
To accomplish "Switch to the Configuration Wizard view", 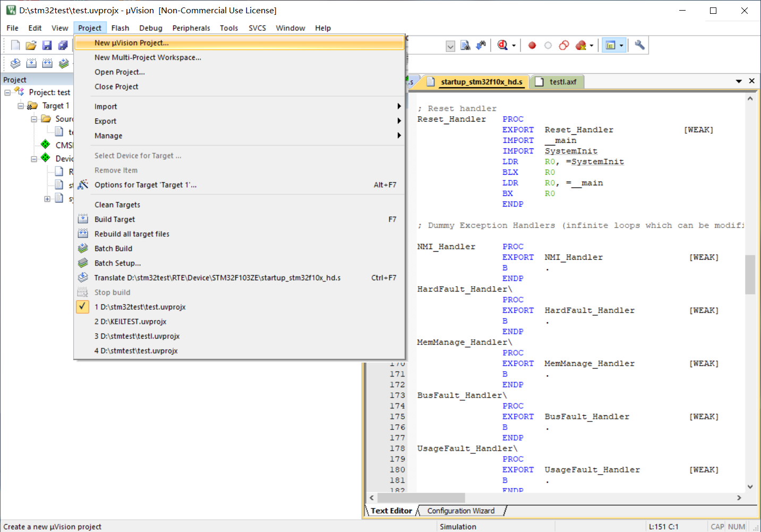I will pos(461,511).
